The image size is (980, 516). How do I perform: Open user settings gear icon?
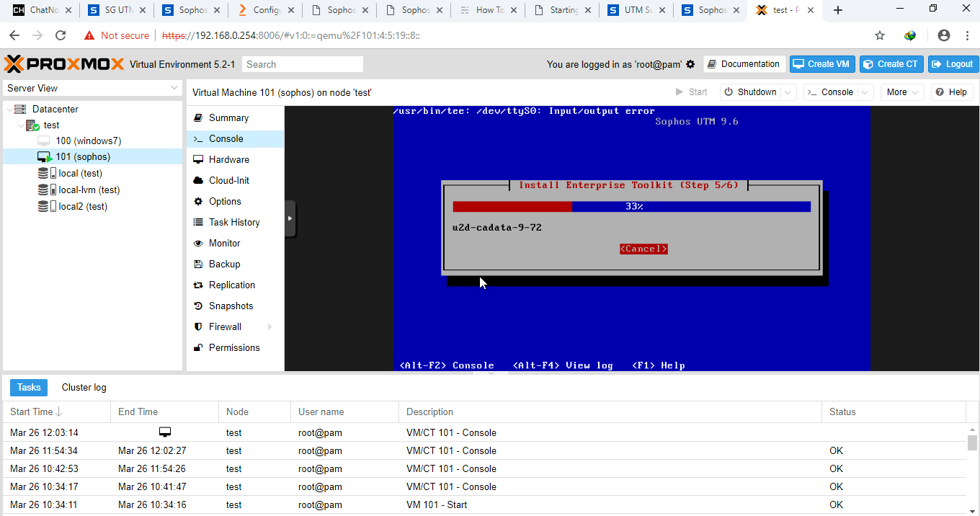[x=690, y=64]
